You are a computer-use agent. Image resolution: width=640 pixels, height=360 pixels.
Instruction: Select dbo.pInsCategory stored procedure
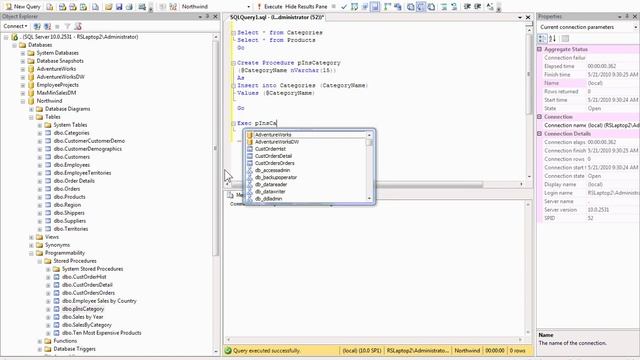click(83, 309)
